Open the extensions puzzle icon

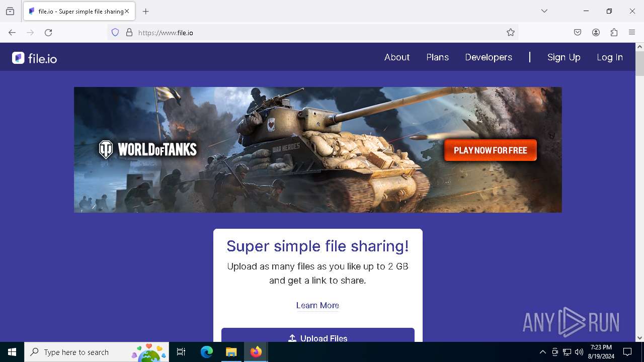click(x=614, y=33)
